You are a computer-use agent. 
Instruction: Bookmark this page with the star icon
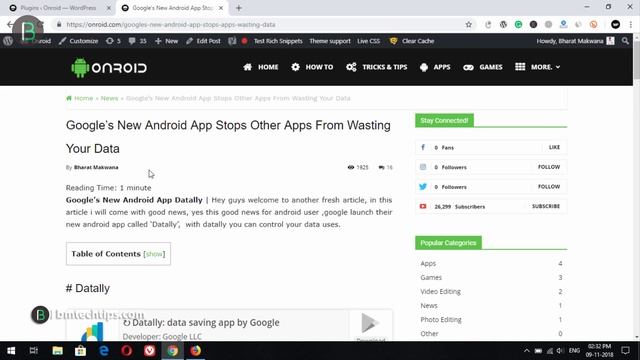(469, 24)
